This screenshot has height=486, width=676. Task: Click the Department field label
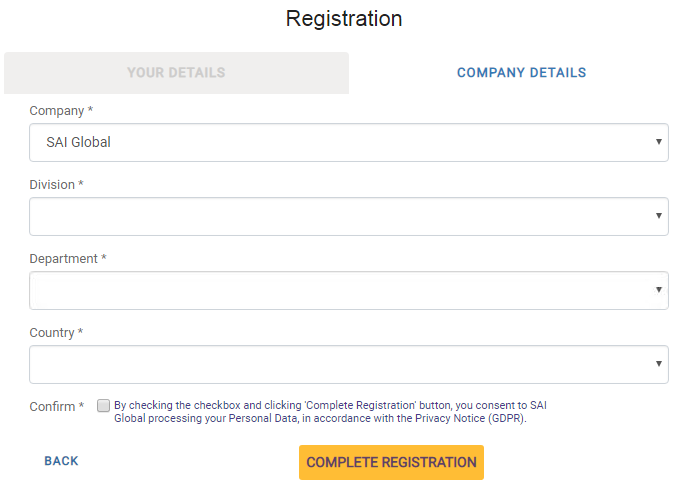pos(67,259)
